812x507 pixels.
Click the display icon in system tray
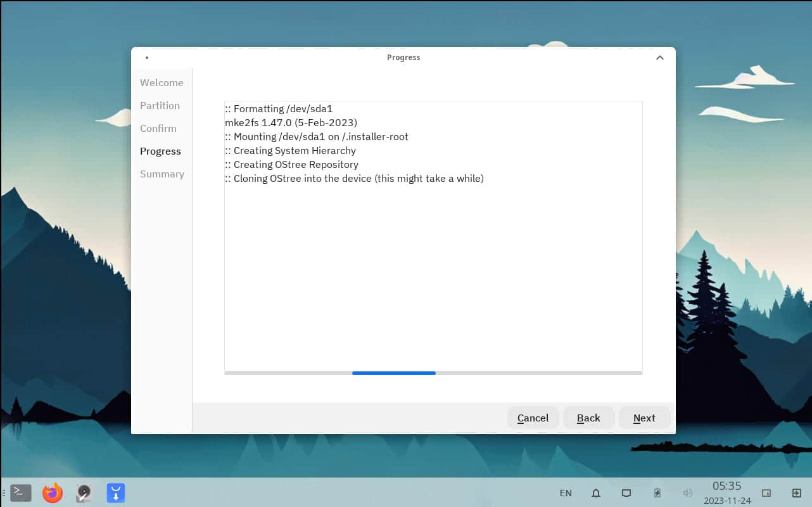click(x=626, y=493)
